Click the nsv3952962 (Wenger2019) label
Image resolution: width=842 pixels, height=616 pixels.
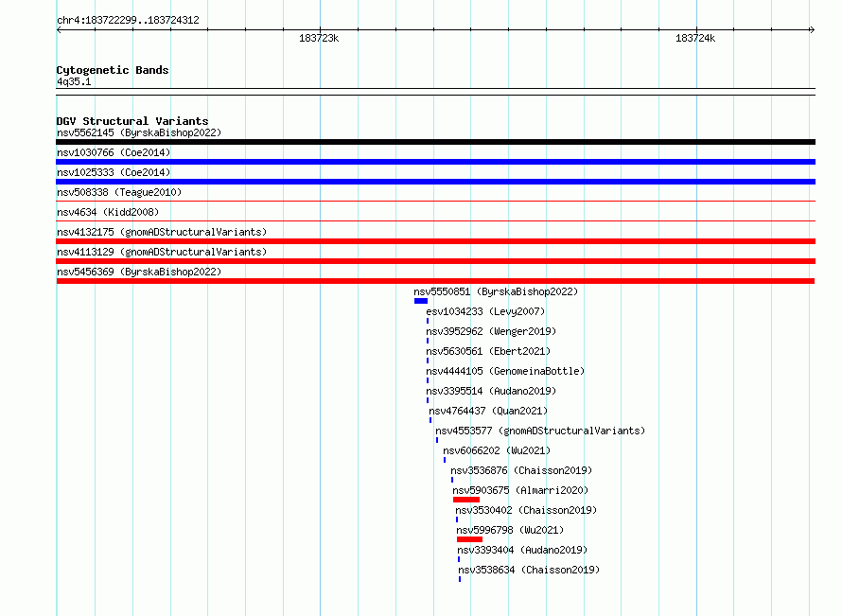[491, 331]
